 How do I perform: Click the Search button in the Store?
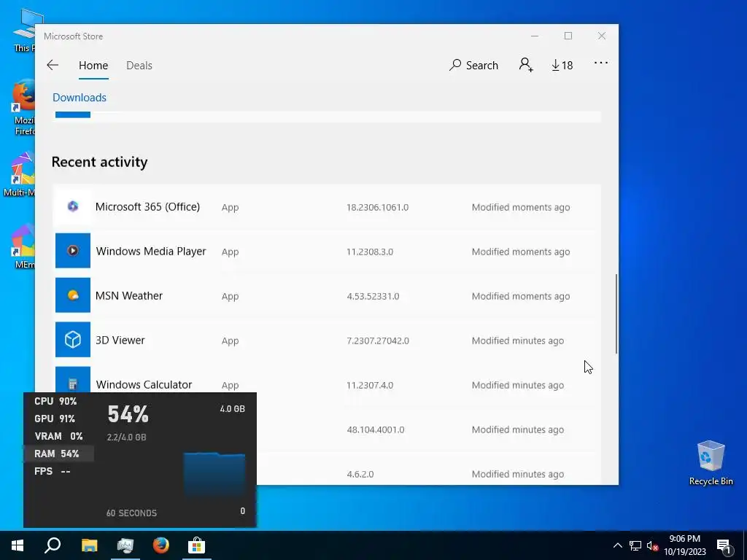tap(473, 65)
